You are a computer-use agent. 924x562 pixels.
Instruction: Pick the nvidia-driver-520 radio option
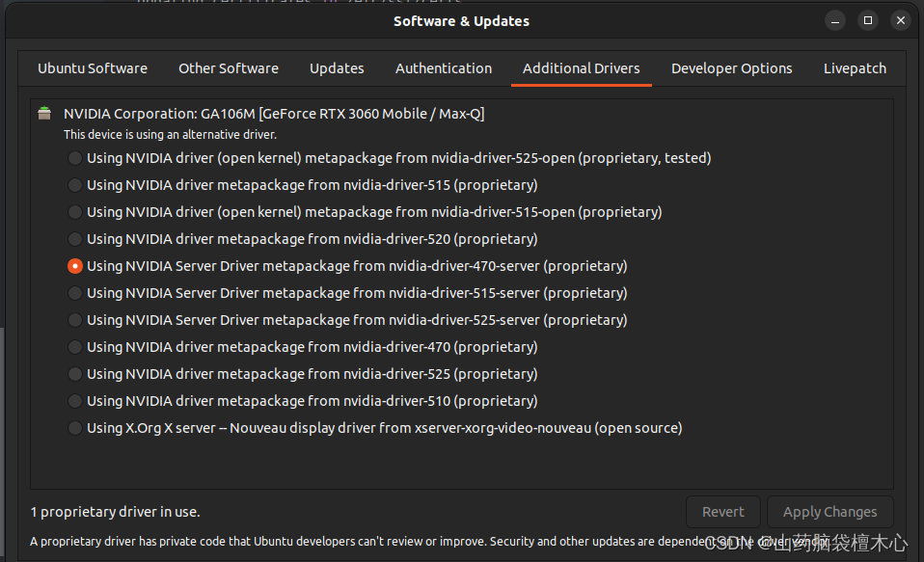pos(75,239)
